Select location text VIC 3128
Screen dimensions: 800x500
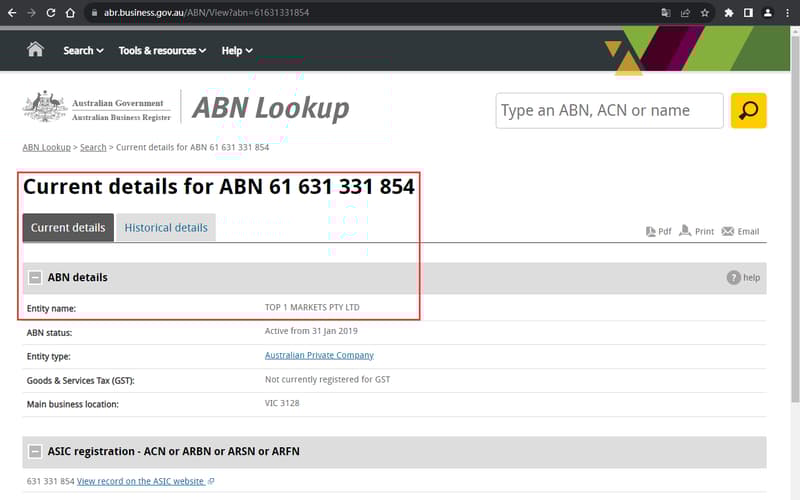click(x=282, y=403)
